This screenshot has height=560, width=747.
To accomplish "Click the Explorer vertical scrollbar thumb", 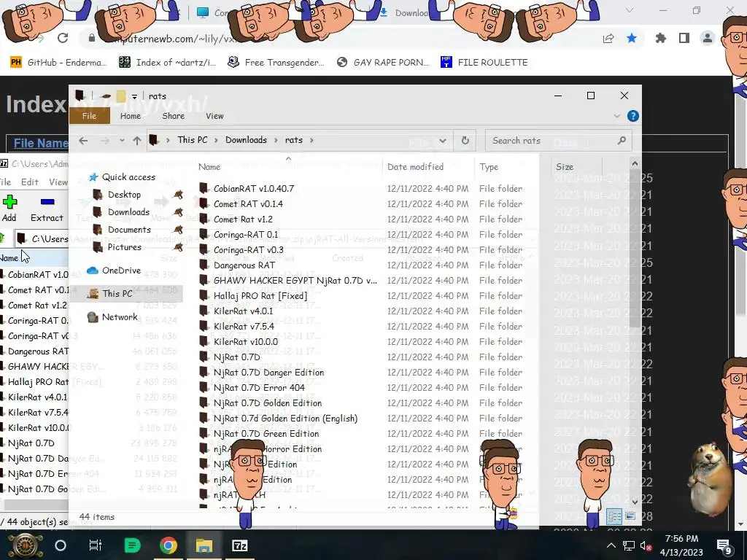I will [634, 249].
